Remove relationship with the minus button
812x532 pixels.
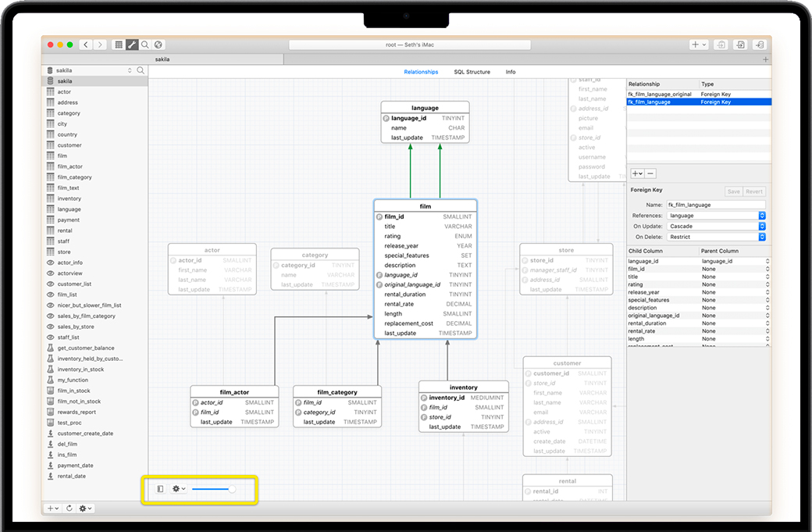(x=651, y=173)
